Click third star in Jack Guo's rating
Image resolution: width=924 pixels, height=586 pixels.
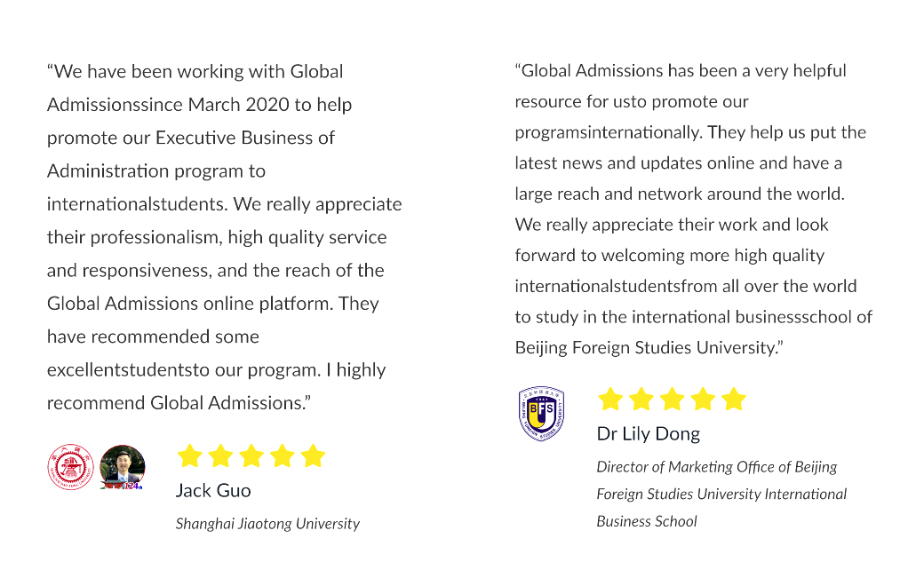coord(251,455)
